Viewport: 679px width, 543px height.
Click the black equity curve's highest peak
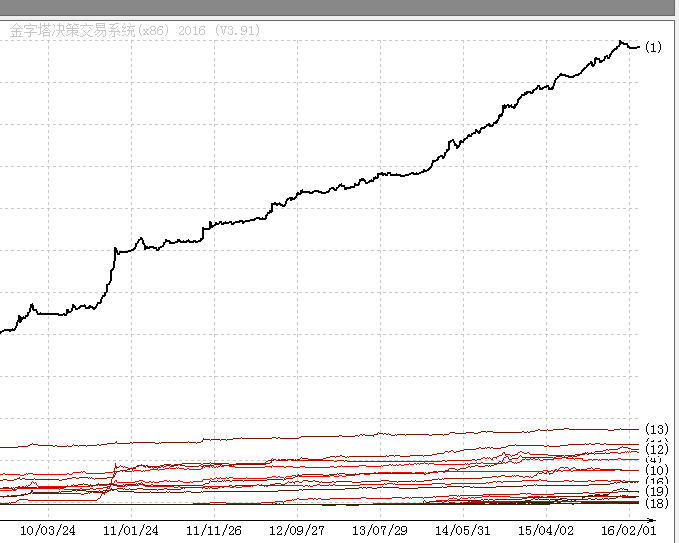pos(621,42)
